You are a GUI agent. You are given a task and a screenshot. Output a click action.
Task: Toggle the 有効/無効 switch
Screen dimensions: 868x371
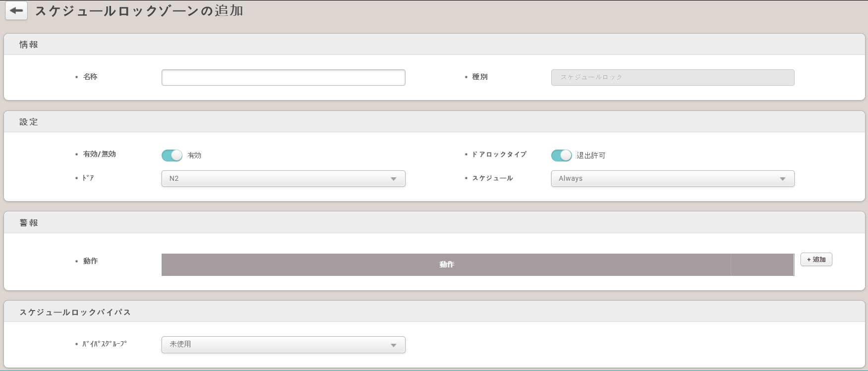click(x=172, y=156)
